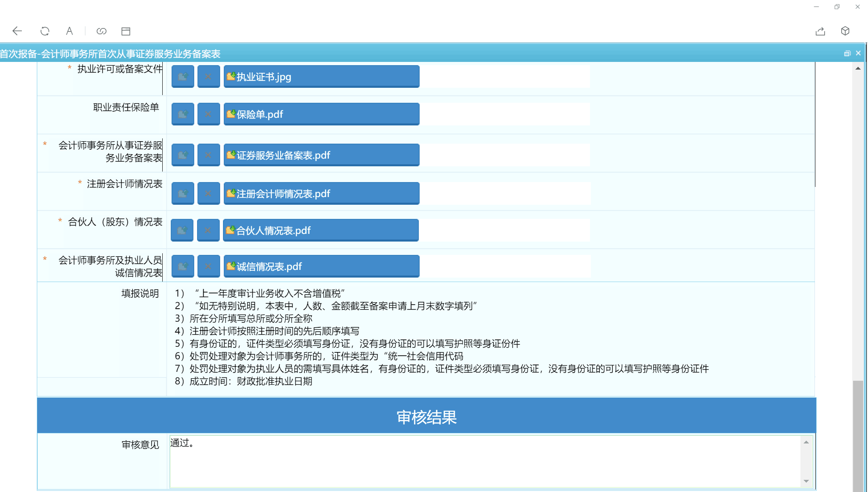This screenshot has height=492, width=868.
Task: Remove 合伙人情况表.pdf via its X icon
Action: click(208, 230)
